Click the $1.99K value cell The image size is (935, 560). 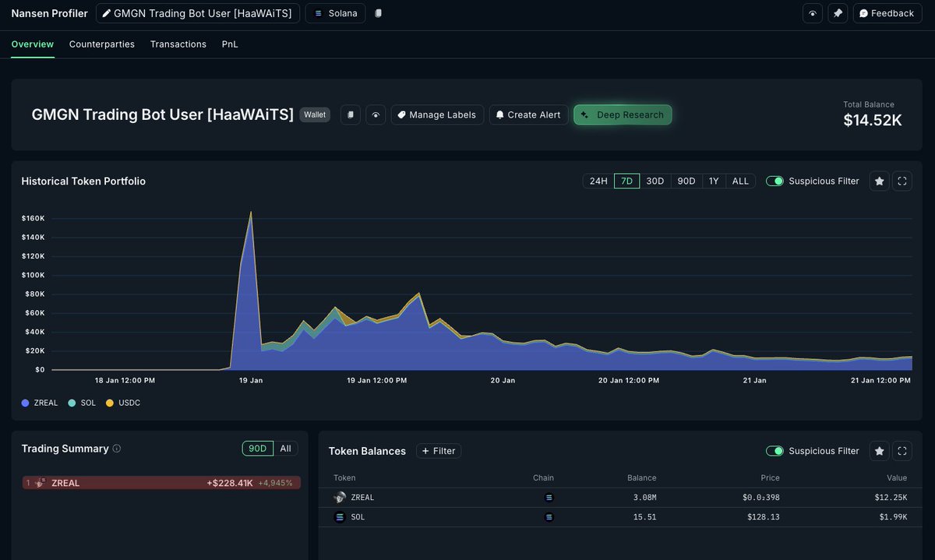893,516
